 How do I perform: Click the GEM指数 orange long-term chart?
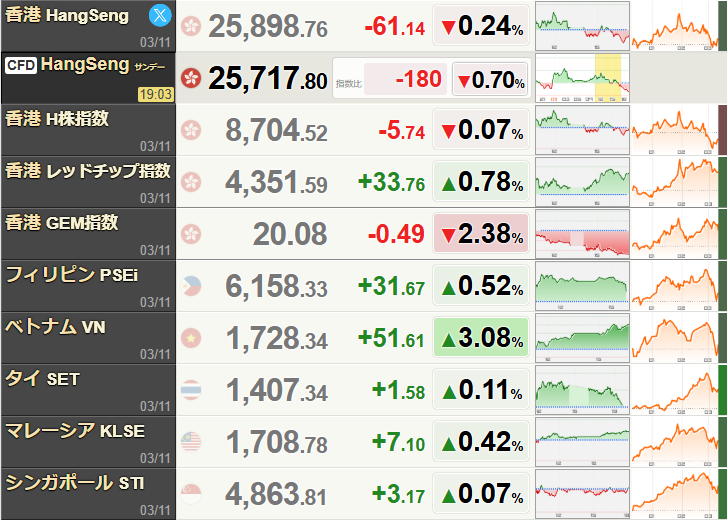click(x=674, y=234)
